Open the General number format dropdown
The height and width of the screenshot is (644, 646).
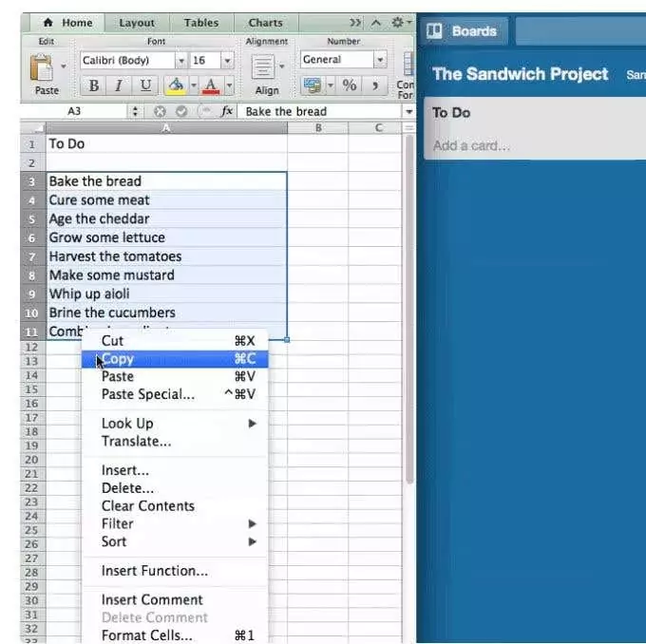click(x=380, y=60)
